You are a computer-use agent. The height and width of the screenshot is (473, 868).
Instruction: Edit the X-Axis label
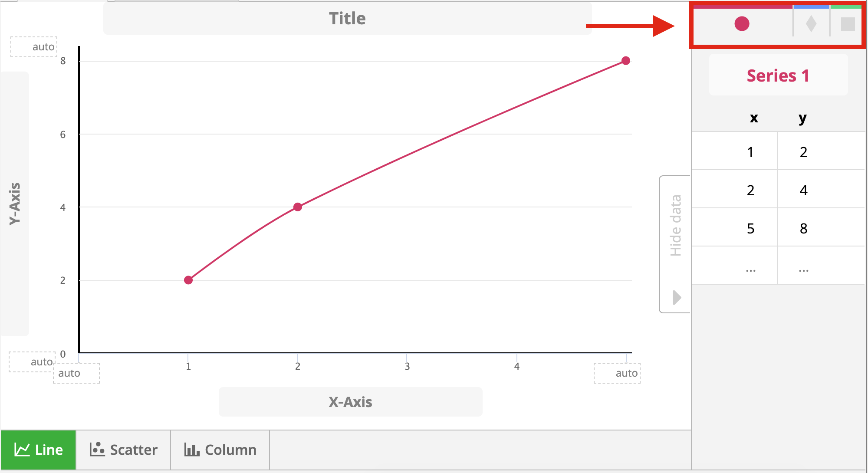coord(350,402)
